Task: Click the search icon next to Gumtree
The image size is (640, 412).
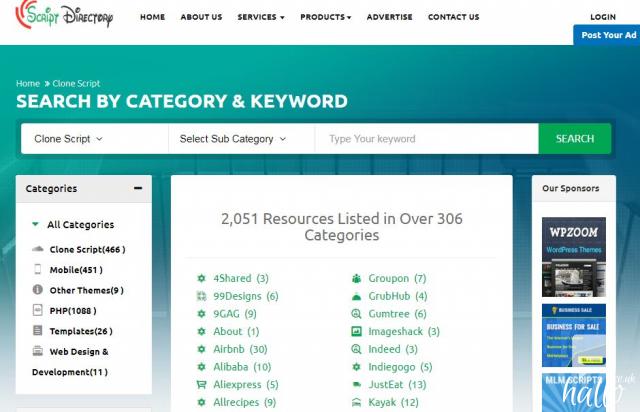Action: click(356, 314)
